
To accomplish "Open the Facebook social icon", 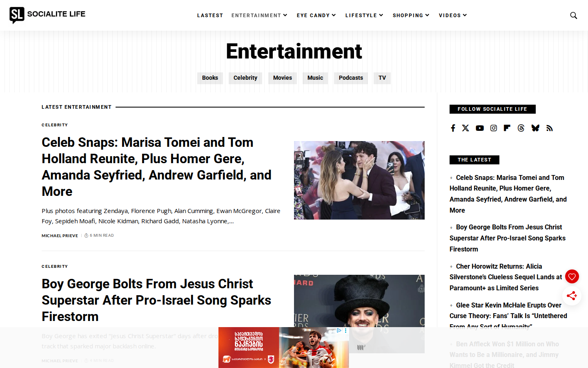I will coord(453,128).
